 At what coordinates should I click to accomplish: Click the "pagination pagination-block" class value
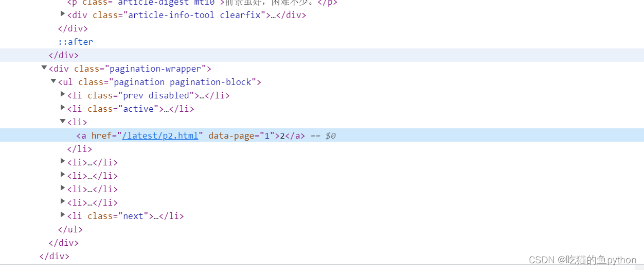coord(183,82)
